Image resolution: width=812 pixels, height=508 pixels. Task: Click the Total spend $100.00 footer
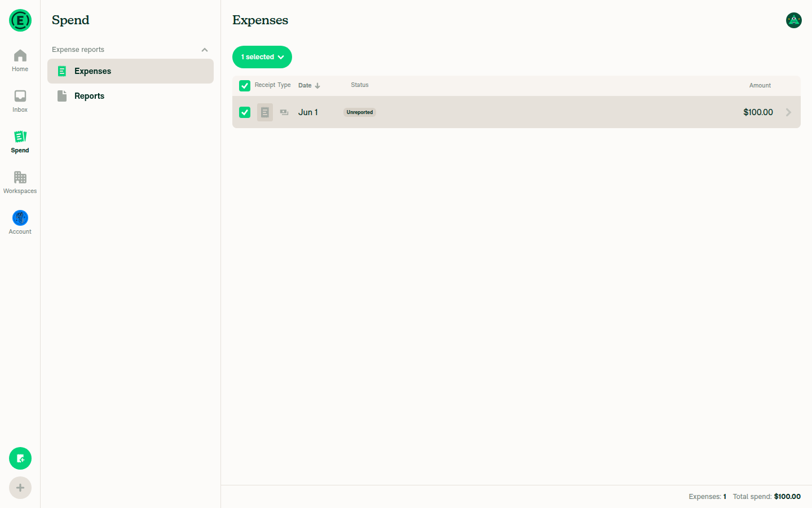click(767, 497)
